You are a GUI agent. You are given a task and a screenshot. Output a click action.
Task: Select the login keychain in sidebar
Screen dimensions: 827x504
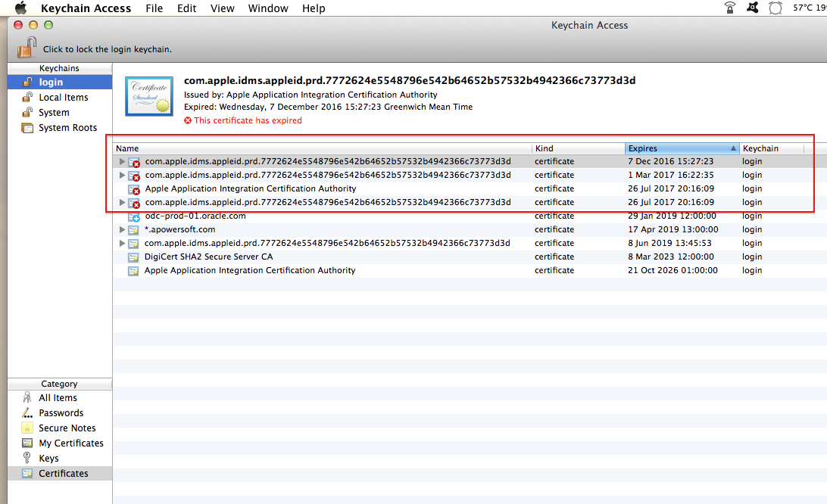coord(60,82)
